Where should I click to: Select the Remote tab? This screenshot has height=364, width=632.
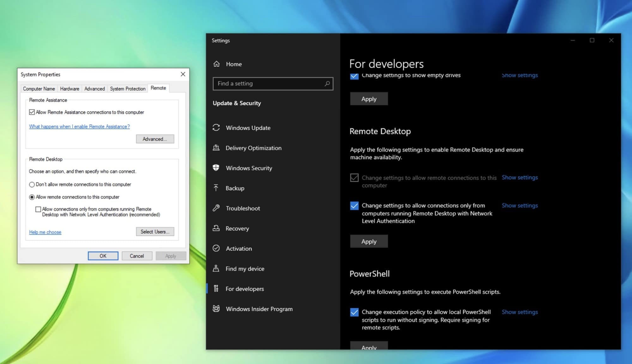point(158,88)
